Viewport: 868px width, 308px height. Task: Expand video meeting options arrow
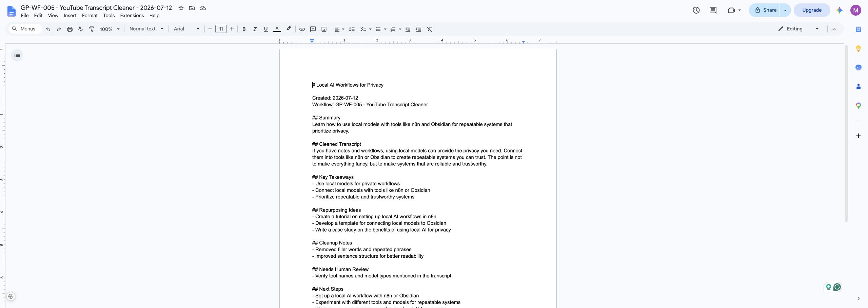pyautogui.click(x=739, y=10)
